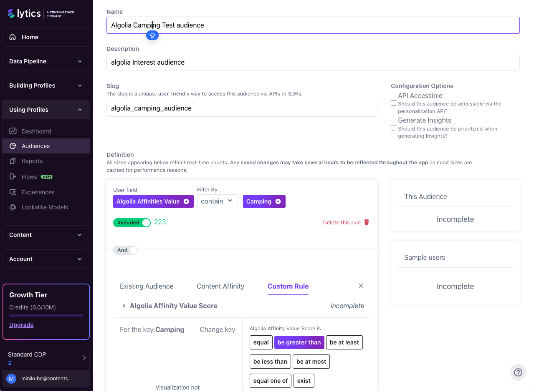The image size is (534, 392).
Task: Click into the Slug input field
Action: point(242,108)
